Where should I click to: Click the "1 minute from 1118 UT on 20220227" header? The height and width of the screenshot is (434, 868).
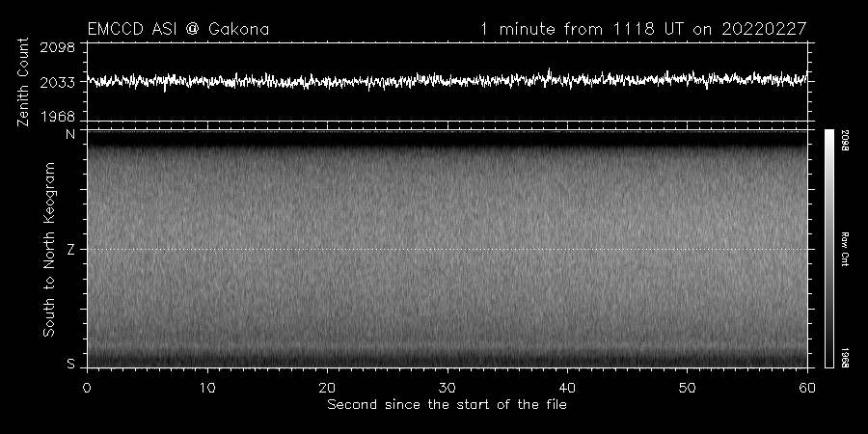click(644, 29)
